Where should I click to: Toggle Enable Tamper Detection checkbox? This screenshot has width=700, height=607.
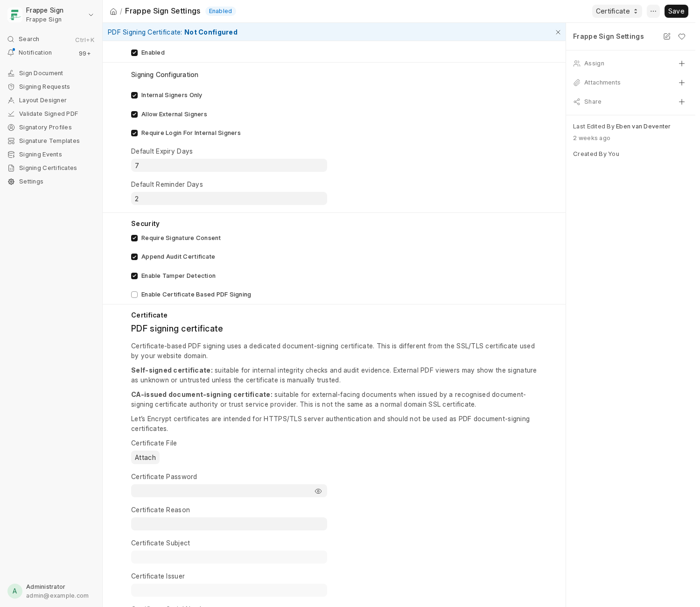pos(134,276)
